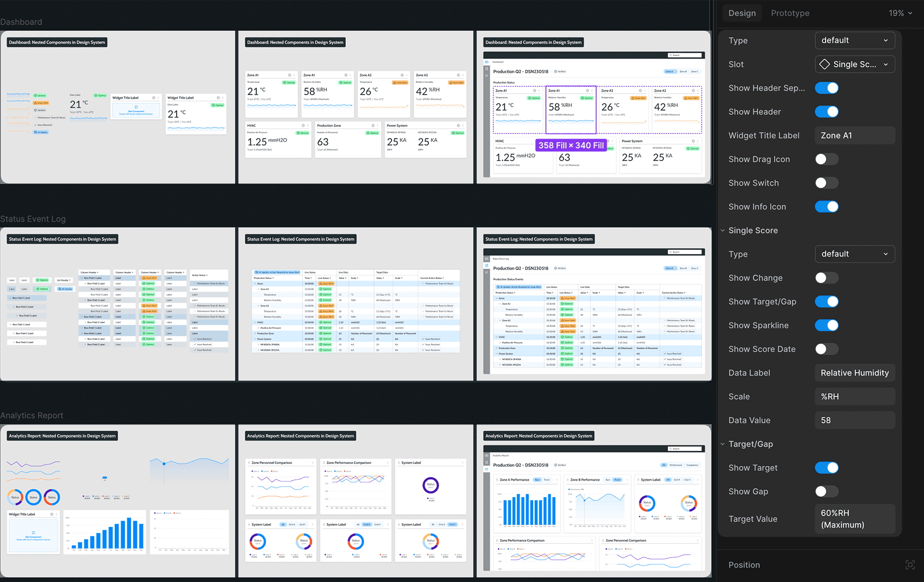Enable the Show Drag Icon toggle
Viewport: 924px width, 582px height.
(827, 159)
